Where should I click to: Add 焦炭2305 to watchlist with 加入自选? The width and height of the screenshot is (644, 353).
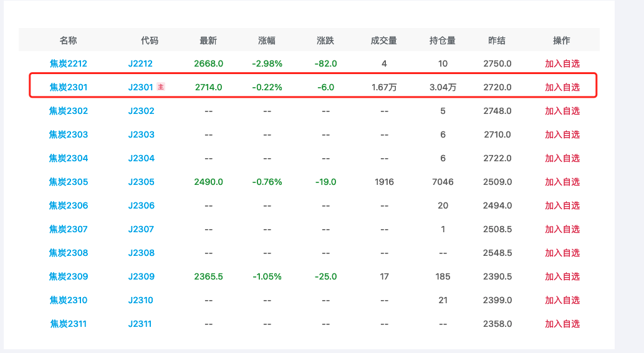click(x=562, y=182)
